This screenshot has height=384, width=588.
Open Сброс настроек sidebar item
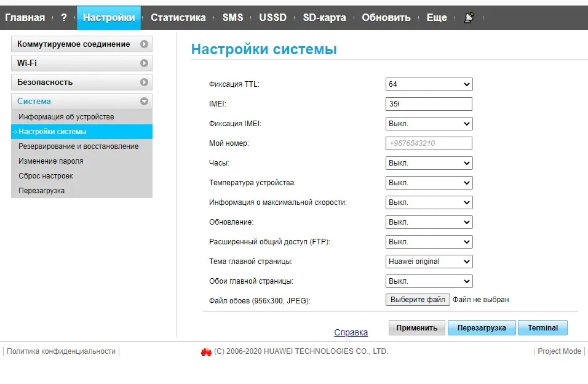point(82,175)
